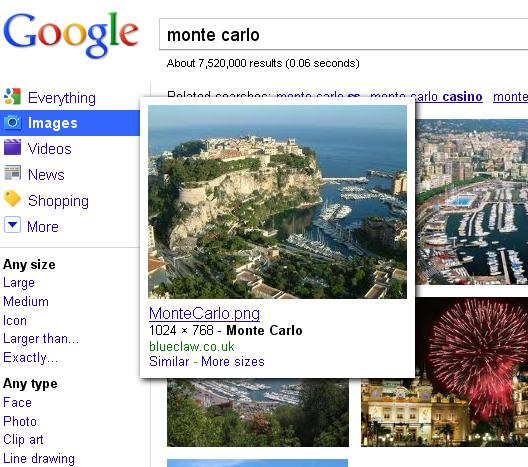Open the Videos clapperboard icon

pyautogui.click(x=12, y=147)
